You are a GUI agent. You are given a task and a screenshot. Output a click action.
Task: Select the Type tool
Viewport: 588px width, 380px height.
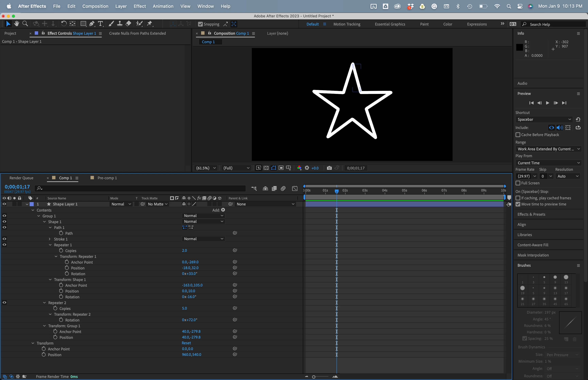(x=100, y=24)
